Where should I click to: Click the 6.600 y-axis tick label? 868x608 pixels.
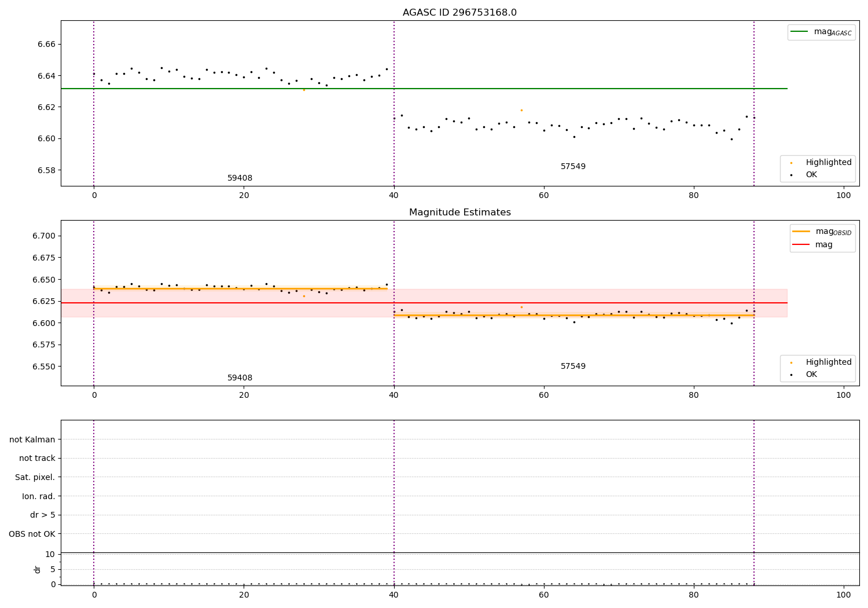click(x=44, y=323)
